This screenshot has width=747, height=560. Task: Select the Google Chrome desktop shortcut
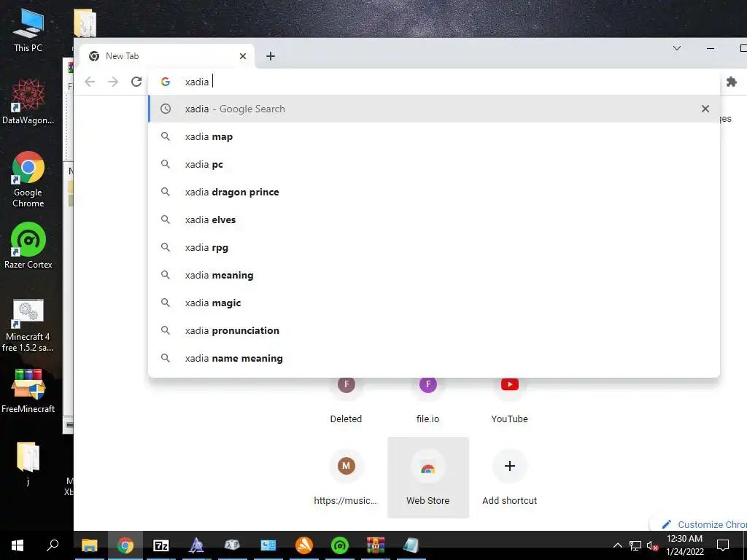(x=28, y=179)
